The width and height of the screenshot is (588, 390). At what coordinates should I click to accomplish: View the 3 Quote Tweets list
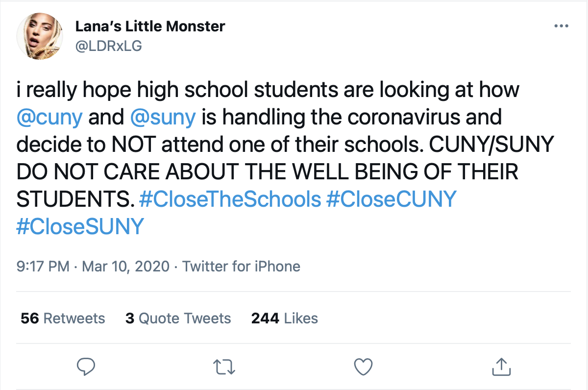click(178, 318)
